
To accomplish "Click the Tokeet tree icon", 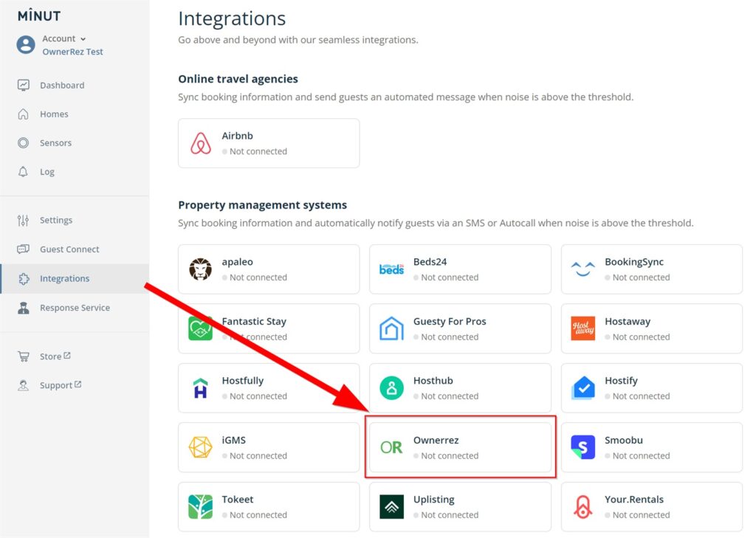I will 200,507.
